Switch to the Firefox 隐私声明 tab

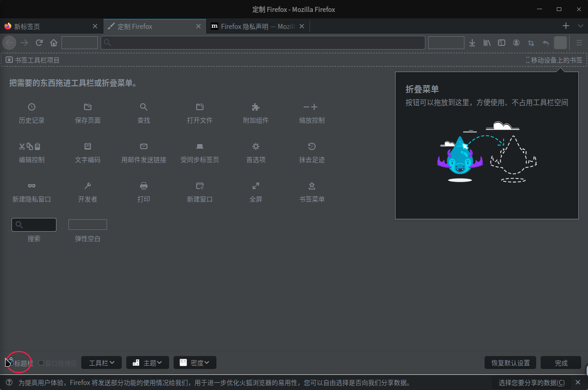pyautogui.click(x=257, y=26)
